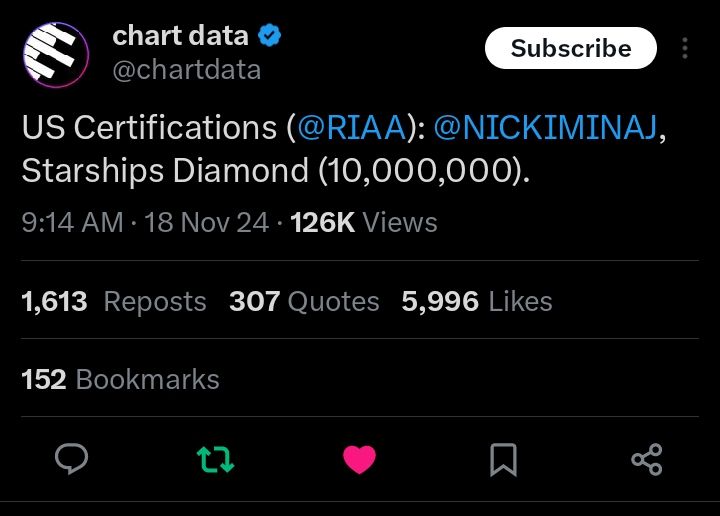This screenshot has height=516, width=720.
Task: Open the three-dot more options menu
Action: (685, 49)
